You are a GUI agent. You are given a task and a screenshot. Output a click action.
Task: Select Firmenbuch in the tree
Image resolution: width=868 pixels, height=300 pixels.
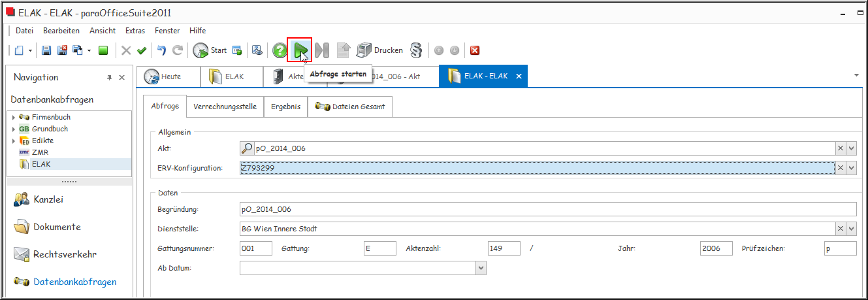tap(51, 117)
